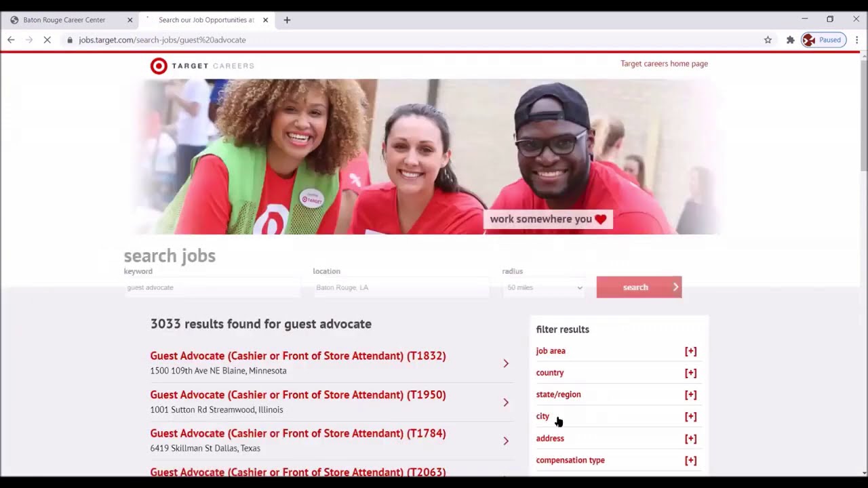Open the Extensions puzzle icon
Viewport: 868px width, 488px height.
click(x=790, y=40)
